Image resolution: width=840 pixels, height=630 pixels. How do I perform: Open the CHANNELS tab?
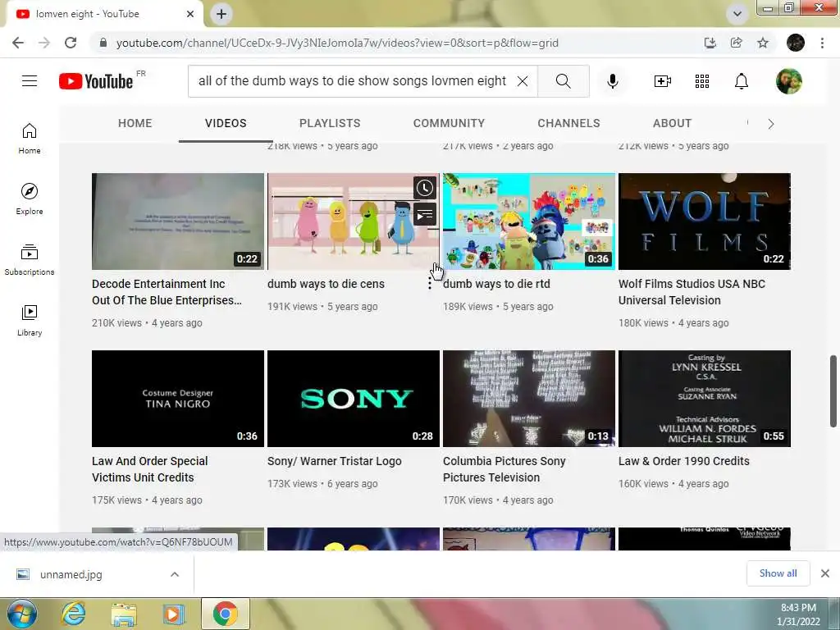click(569, 123)
